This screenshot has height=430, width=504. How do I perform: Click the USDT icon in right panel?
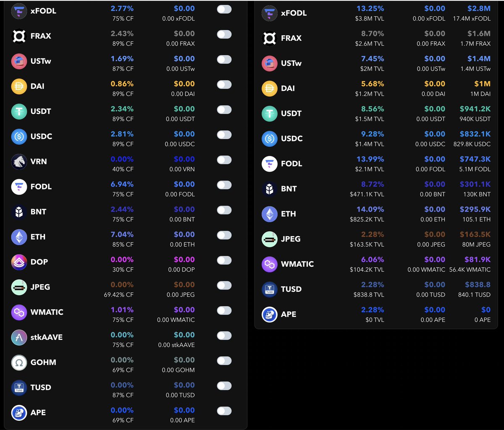tap(270, 113)
